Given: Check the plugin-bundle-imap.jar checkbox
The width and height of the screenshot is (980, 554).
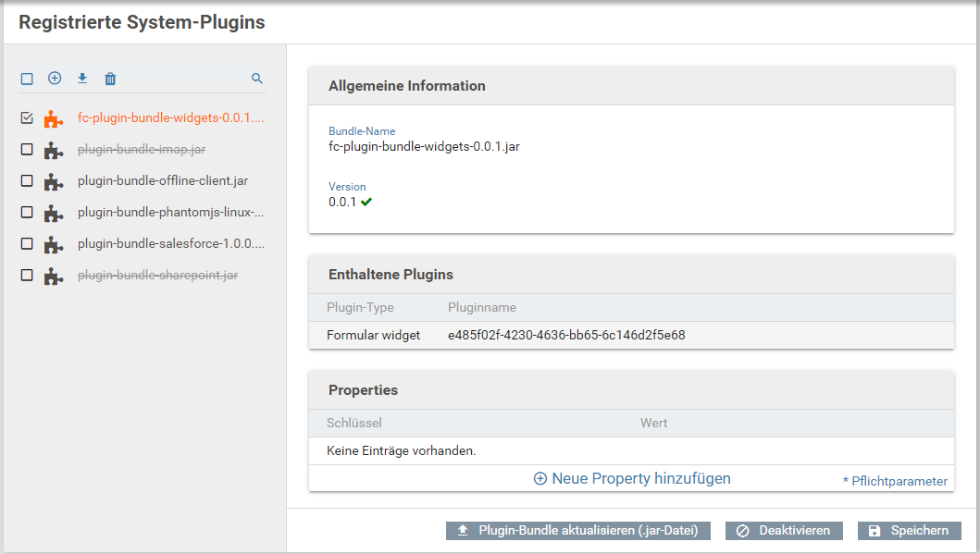Looking at the screenshot, I should tap(27, 149).
